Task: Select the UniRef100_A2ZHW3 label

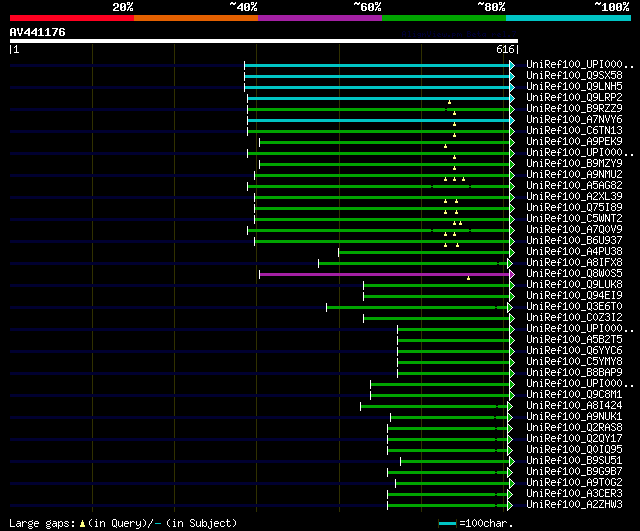Action: point(574,505)
